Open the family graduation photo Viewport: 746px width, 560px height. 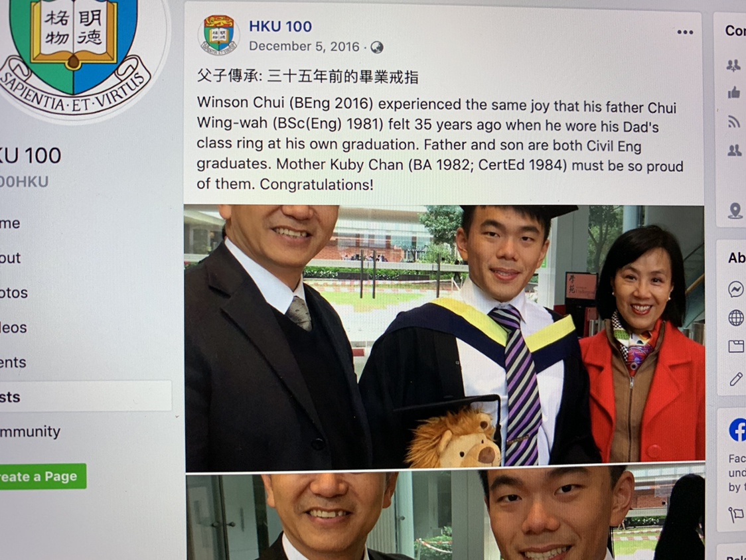tap(445, 334)
